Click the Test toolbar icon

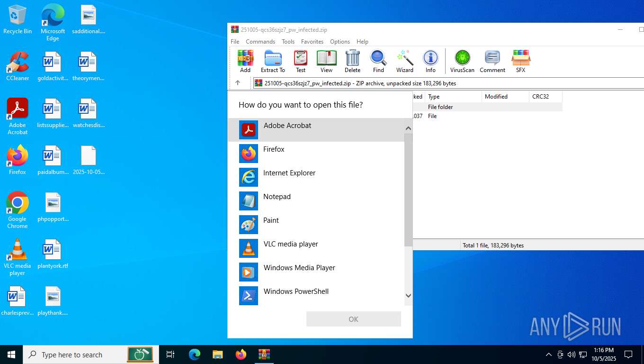point(301,62)
